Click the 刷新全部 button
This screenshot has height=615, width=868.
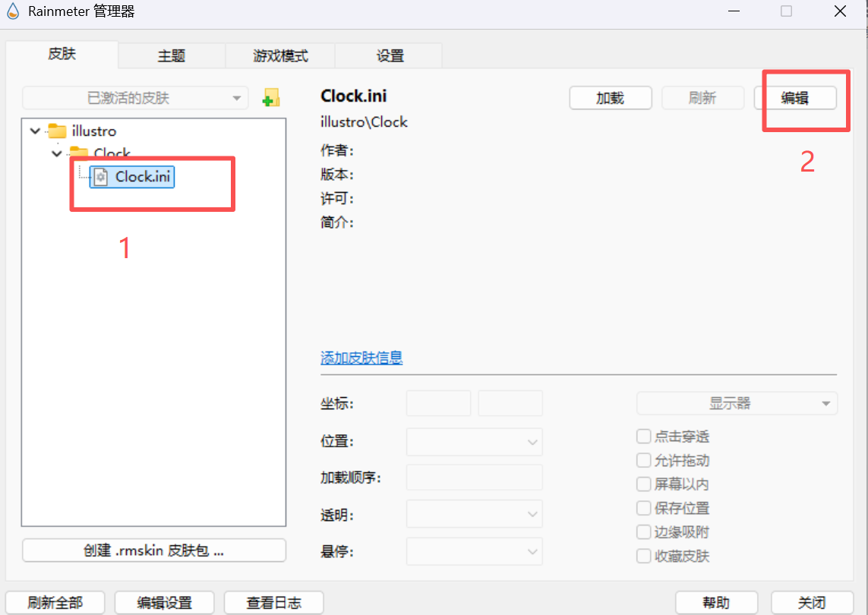point(55,602)
